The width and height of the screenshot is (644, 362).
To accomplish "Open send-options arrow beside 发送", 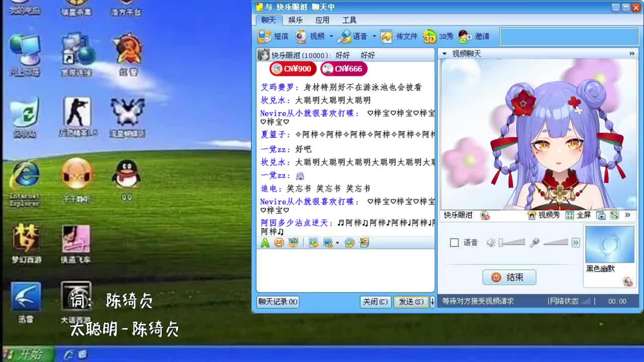I will [432, 302].
